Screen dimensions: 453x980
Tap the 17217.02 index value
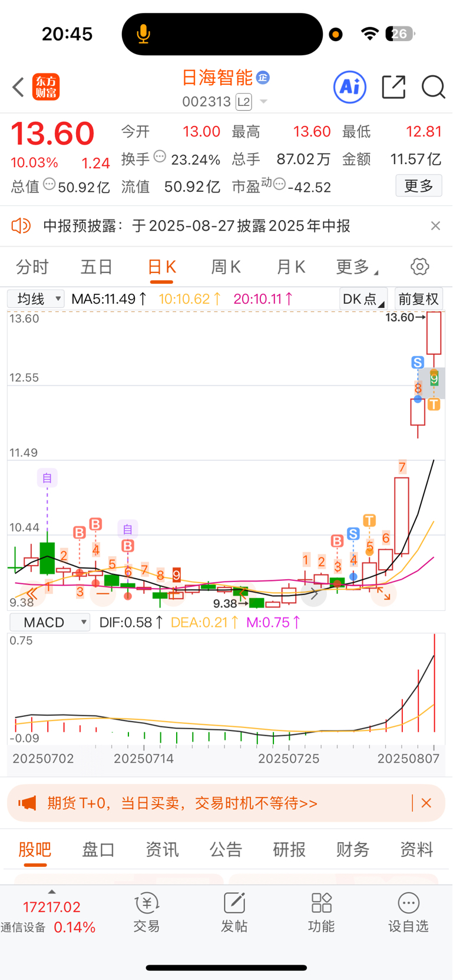pyautogui.click(x=51, y=907)
